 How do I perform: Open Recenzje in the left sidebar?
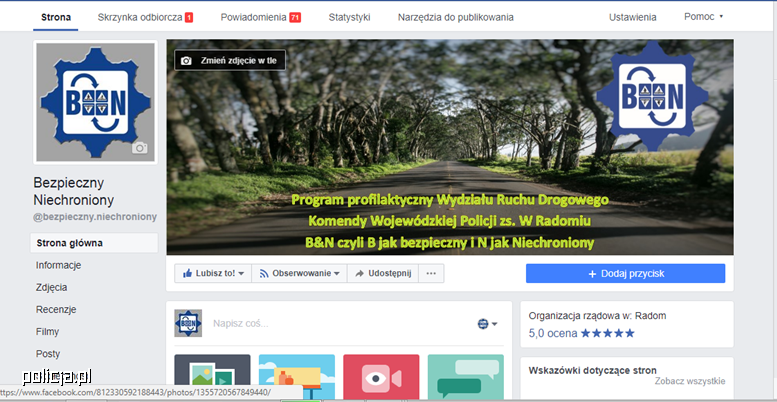point(56,309)
